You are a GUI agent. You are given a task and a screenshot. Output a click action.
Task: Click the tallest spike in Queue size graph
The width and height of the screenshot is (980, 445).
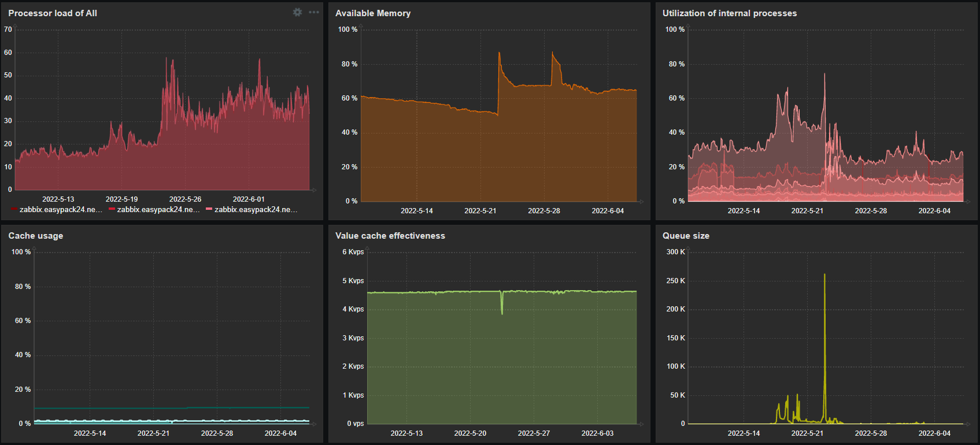(x=824, y=275)
